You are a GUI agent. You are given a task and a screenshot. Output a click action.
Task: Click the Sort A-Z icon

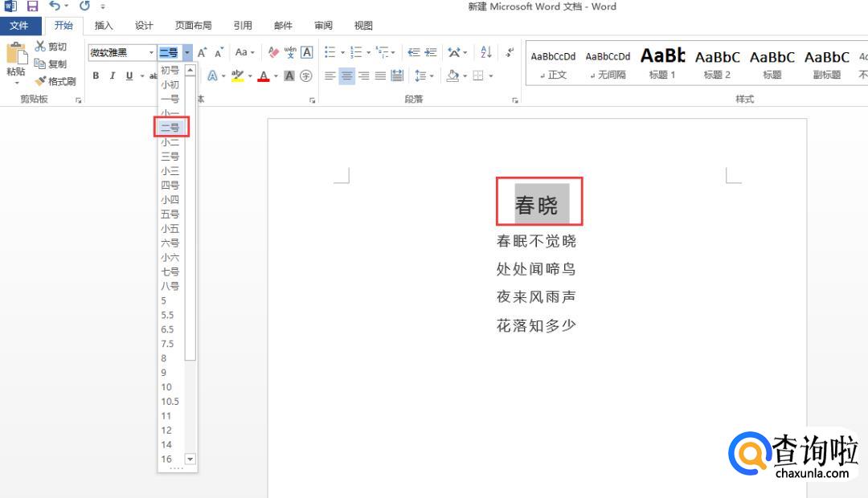pyautogui.click(x=486, y=52)
